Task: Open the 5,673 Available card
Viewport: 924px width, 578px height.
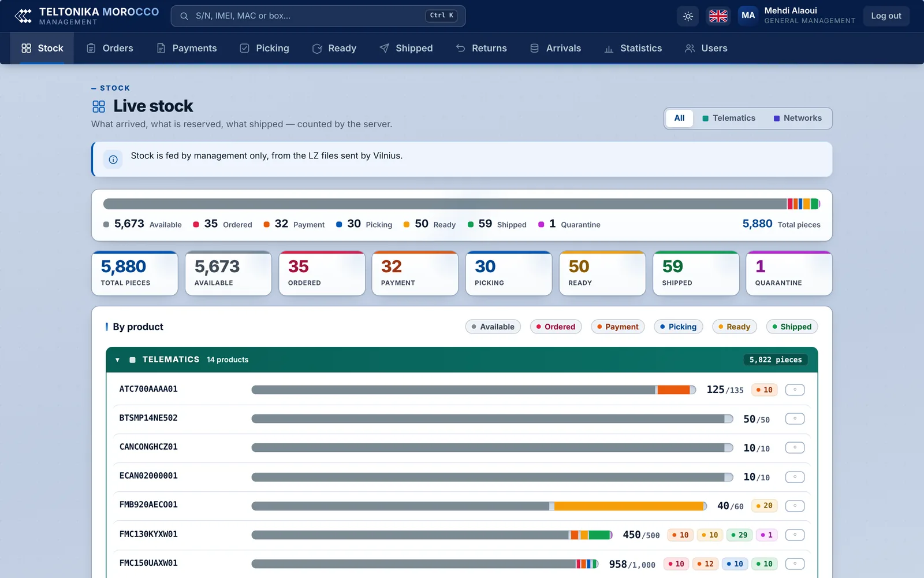Action: (x=228, y=273)
